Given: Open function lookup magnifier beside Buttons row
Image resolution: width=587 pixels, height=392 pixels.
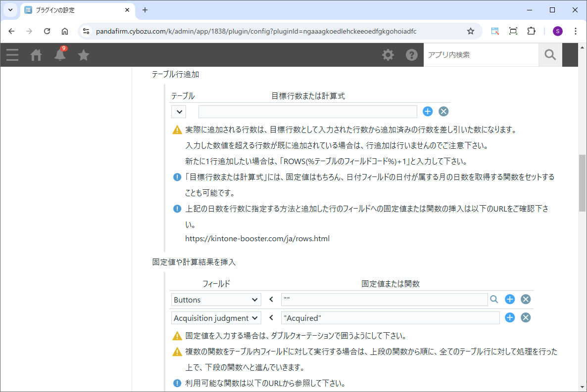Looking at the screenshot, I should [494, 299].
